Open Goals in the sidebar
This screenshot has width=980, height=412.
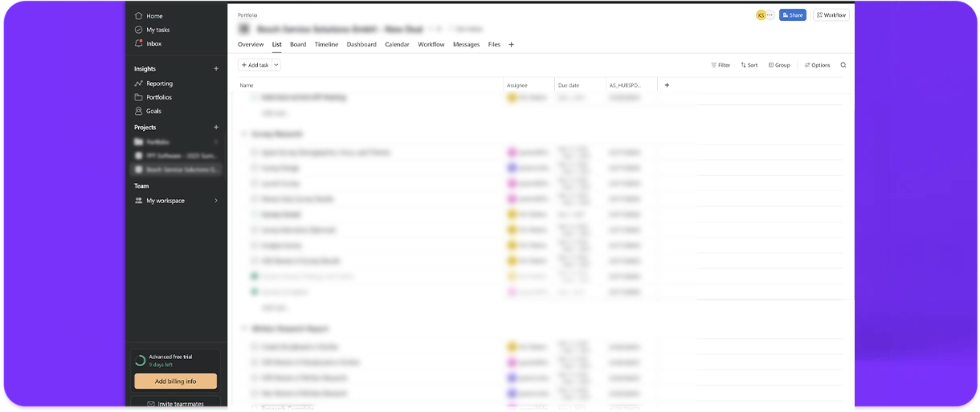[148, 111]
